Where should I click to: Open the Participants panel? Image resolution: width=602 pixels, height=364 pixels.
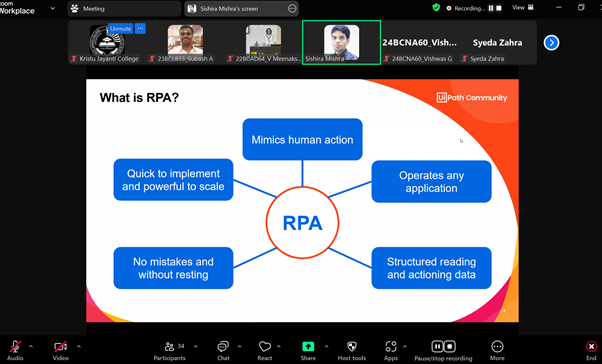(x=169, y=351)
